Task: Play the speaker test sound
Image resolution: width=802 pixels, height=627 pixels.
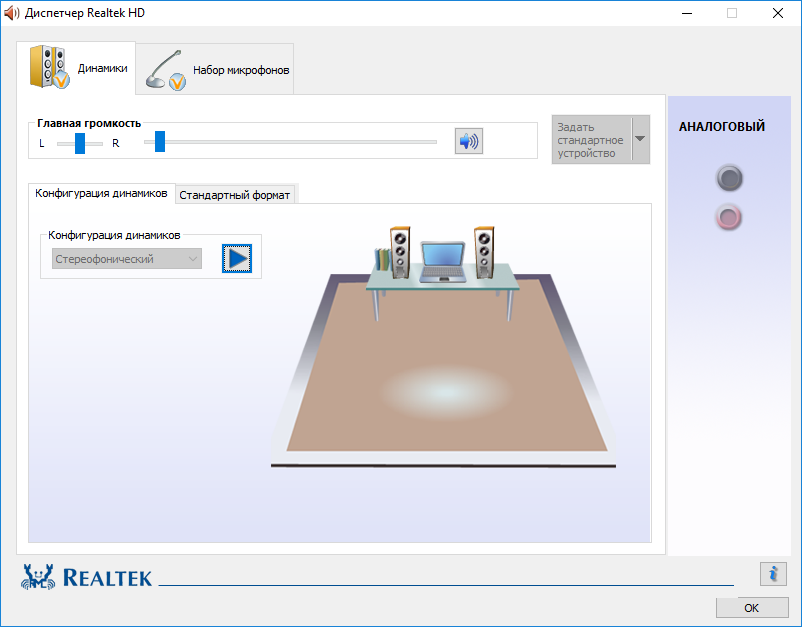Action: (237, 258)
